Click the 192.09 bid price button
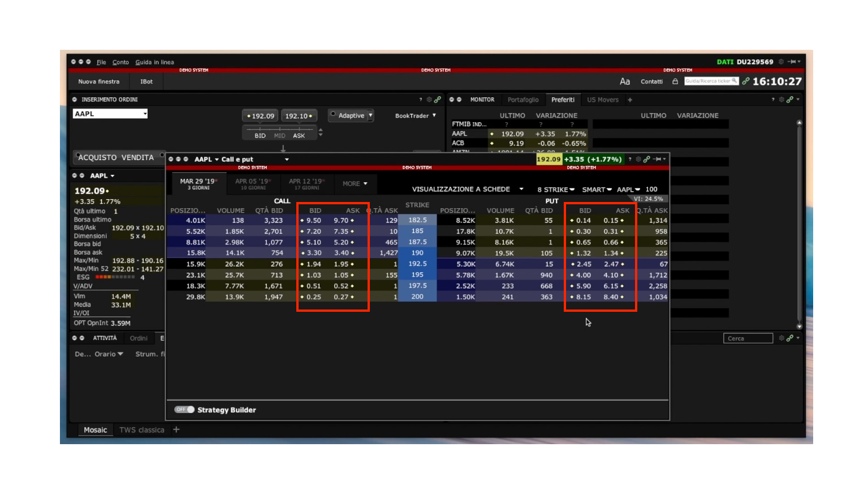The height and width of the screenshot is (490, 868). pos(260,116)
